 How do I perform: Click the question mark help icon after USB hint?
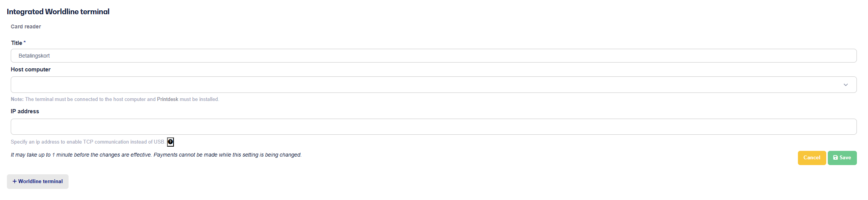coord(170,142)
